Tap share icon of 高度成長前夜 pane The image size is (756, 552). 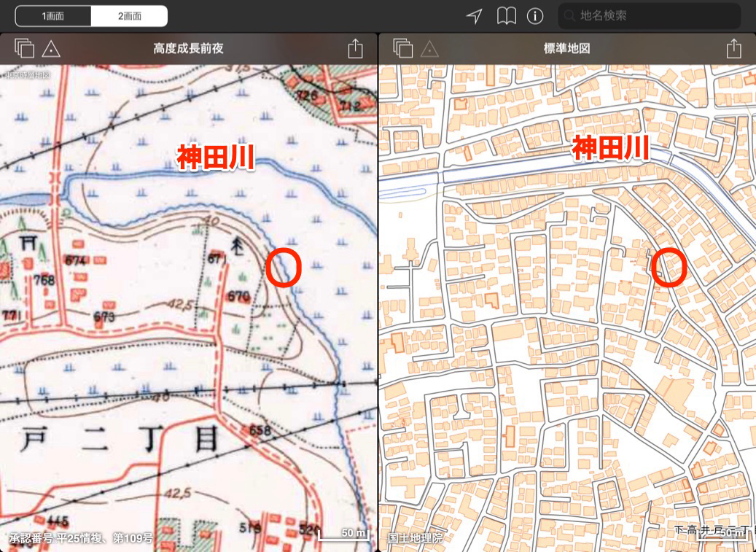355,49
